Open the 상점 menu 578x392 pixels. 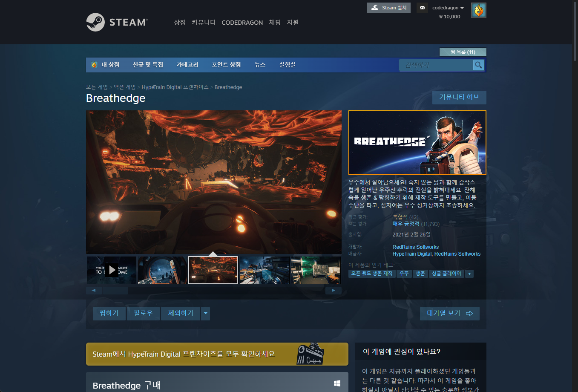tap(180, 22)
